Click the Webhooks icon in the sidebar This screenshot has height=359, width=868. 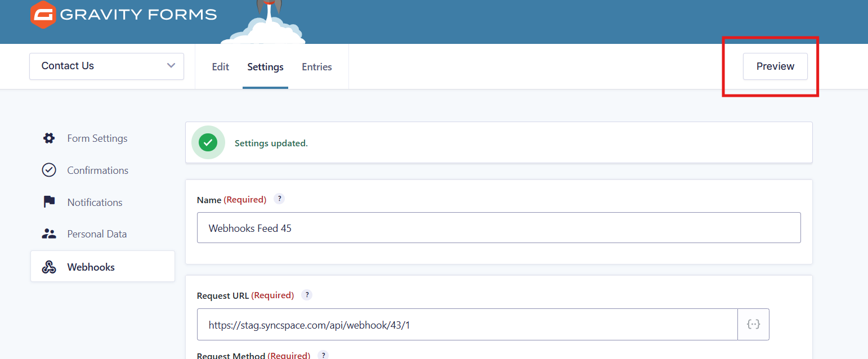click(49, 267)
